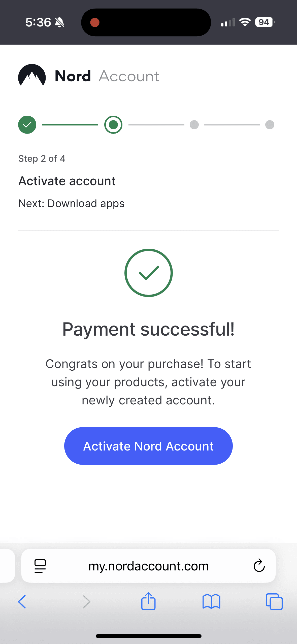
Task: Open the page reader menu icon
Action: (40, 566)
